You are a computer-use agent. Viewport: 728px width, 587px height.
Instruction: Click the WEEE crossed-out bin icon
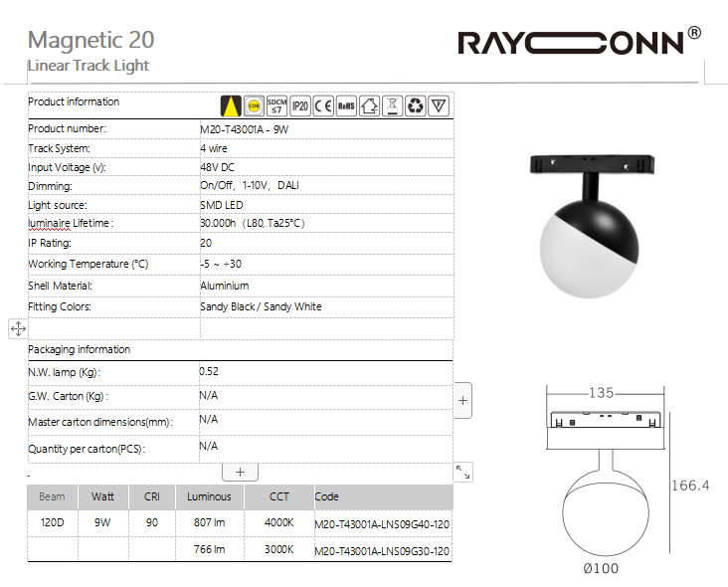[x=392, y=105]
